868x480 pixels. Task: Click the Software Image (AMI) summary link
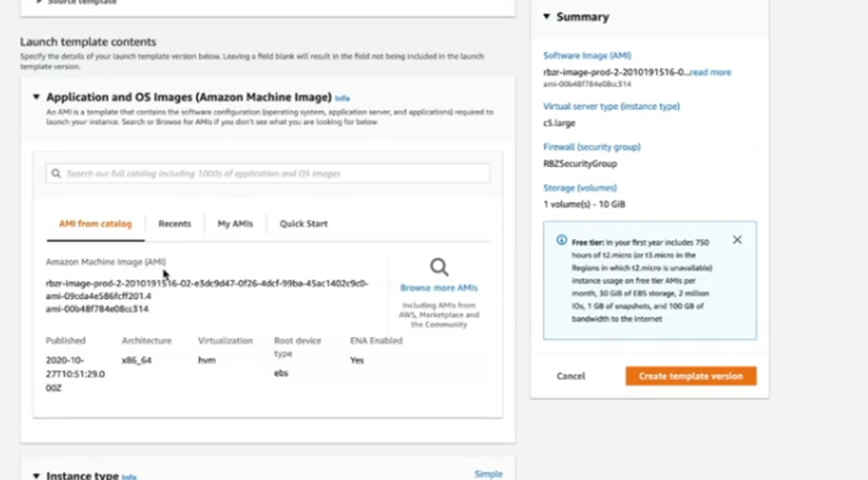(x=586, y=56)
